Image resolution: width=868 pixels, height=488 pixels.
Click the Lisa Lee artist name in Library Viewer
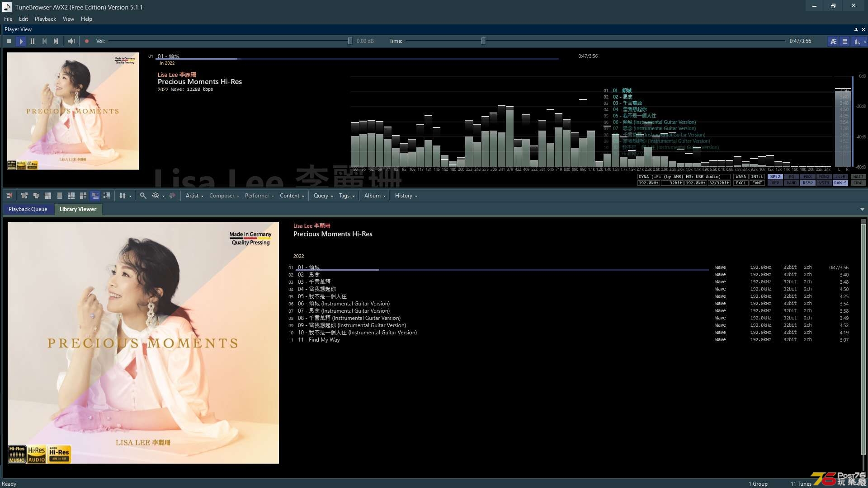(x=311, y=226)
